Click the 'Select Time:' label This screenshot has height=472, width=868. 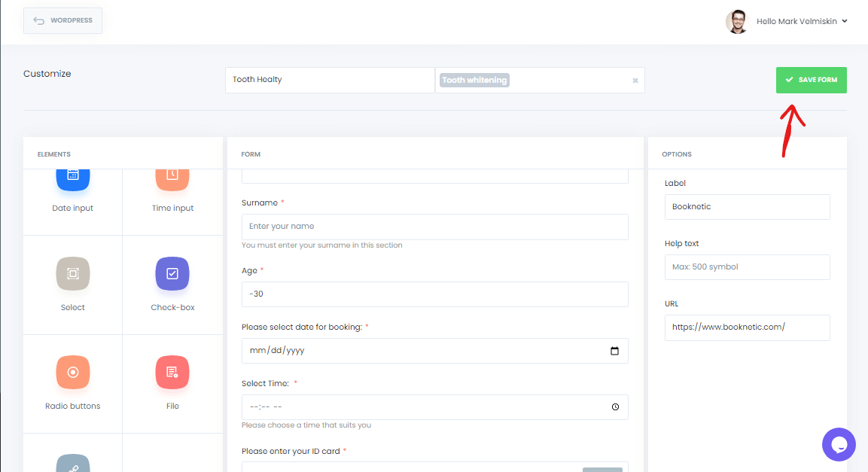pyautogui.click(x=265, y=383)
